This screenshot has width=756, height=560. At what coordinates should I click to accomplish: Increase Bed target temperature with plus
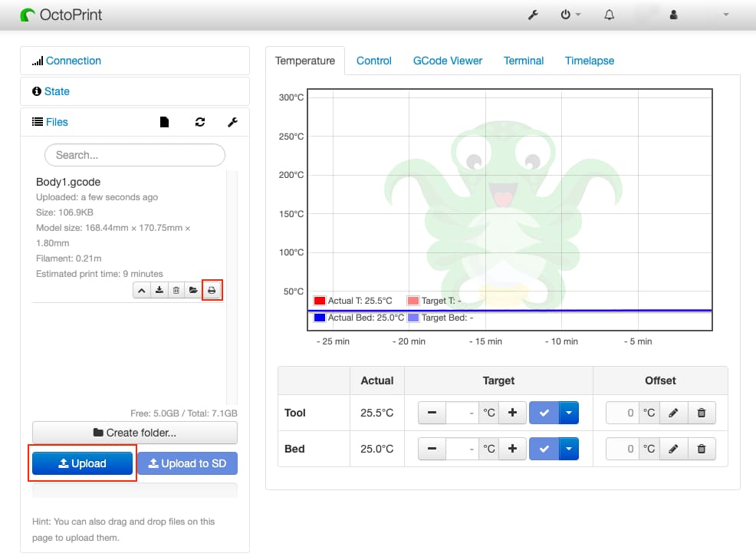tap(512, 449)
